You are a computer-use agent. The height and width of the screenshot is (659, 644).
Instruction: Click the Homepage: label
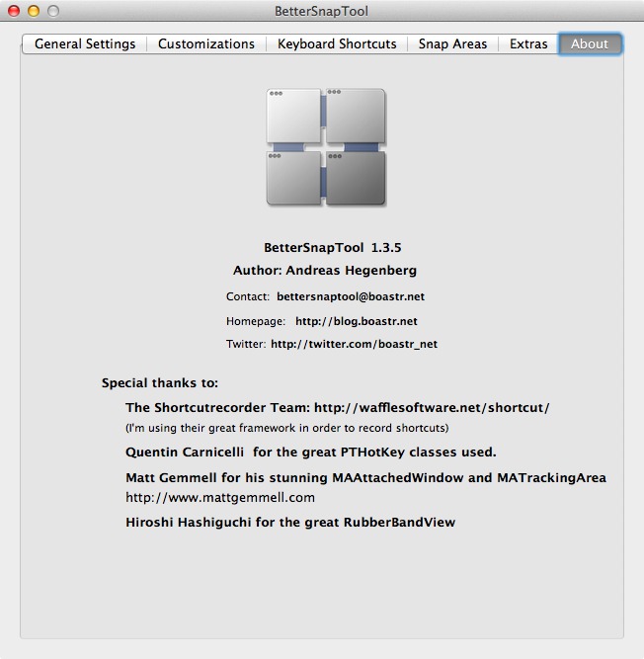(x=256, y=321)
